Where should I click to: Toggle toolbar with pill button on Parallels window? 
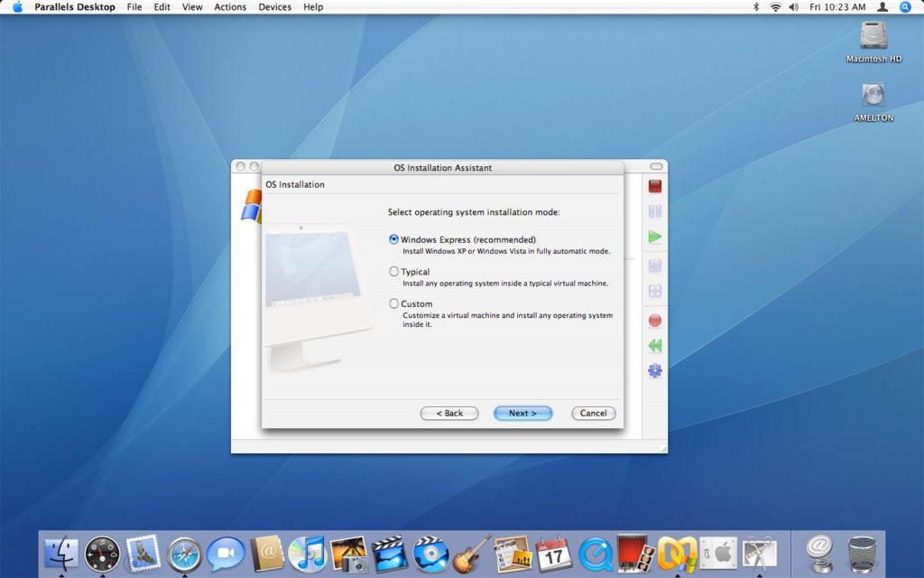[x=656, y=166]
